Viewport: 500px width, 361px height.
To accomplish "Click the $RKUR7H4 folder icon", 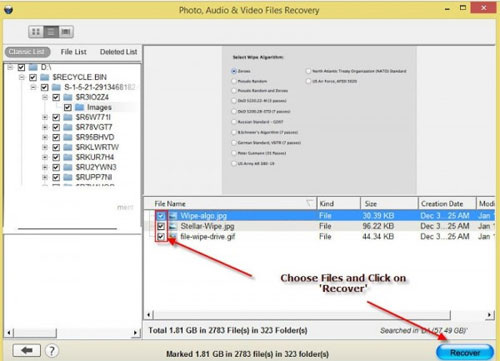I will pos(68,157).
